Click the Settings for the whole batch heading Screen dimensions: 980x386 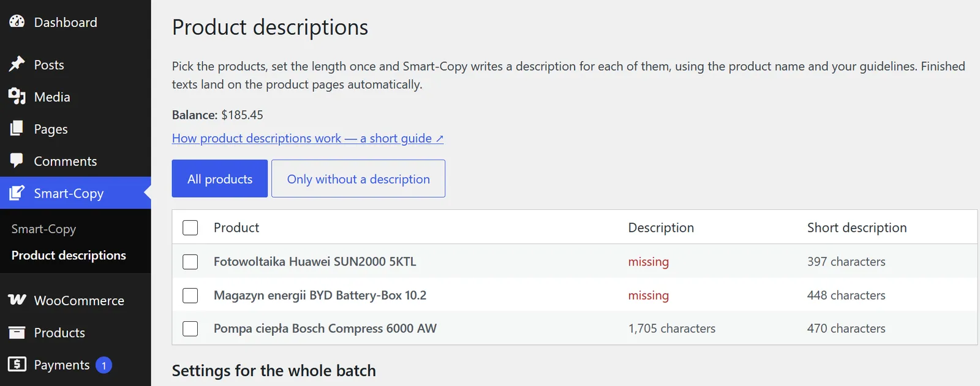click(274, 371)
